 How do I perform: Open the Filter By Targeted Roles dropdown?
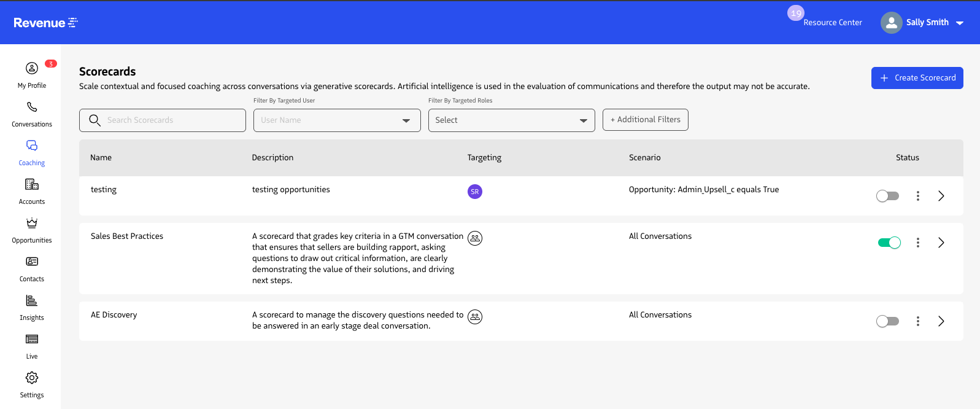[x=512, y=120]
